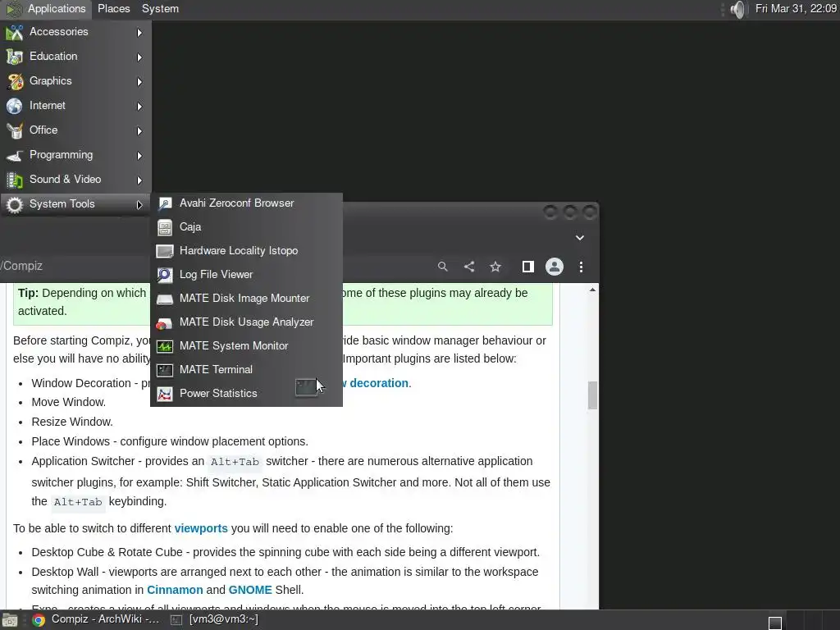Screen dimensions: 840x630
Task: Click the Graphics palette icon
Action: (15, 81)
